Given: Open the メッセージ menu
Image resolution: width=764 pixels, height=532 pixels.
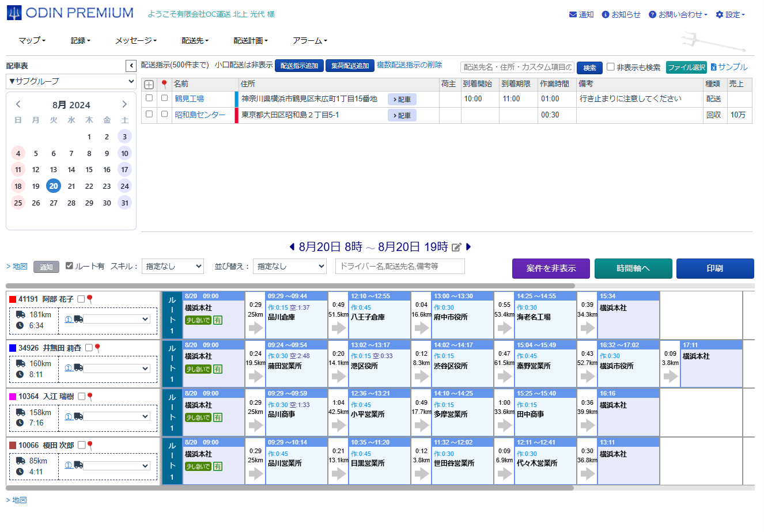Looking at the screenshot, I should (x=136, y=40).
